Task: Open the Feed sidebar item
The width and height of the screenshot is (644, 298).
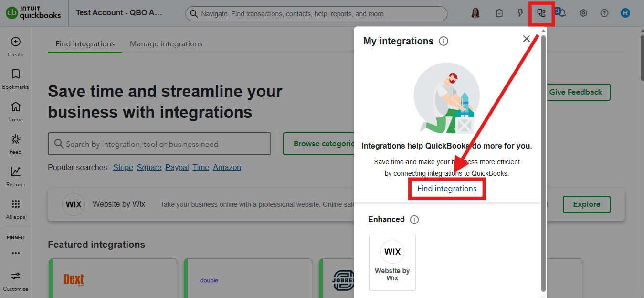Action: [16, 139]
